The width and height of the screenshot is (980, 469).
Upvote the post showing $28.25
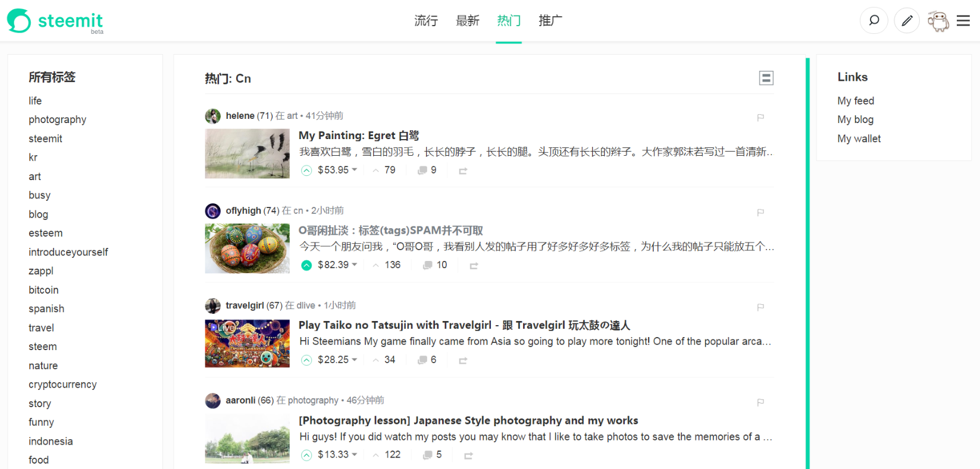tap(306, 360)
